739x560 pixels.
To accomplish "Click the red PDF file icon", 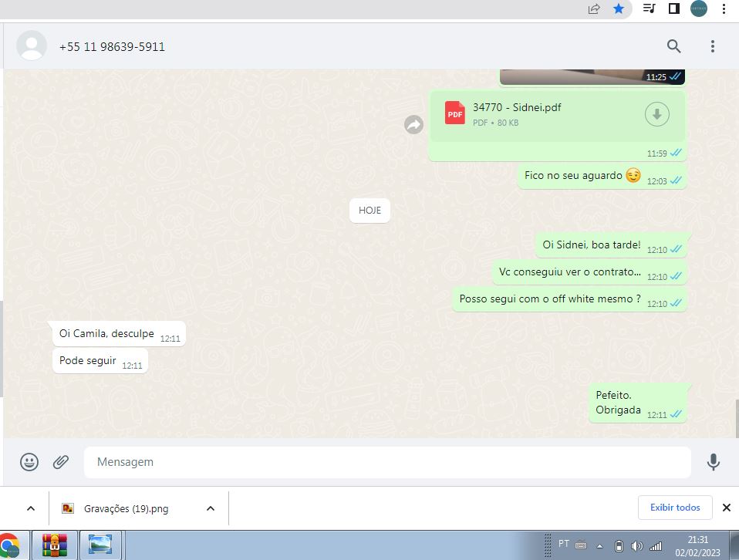I will pos(455,113).
